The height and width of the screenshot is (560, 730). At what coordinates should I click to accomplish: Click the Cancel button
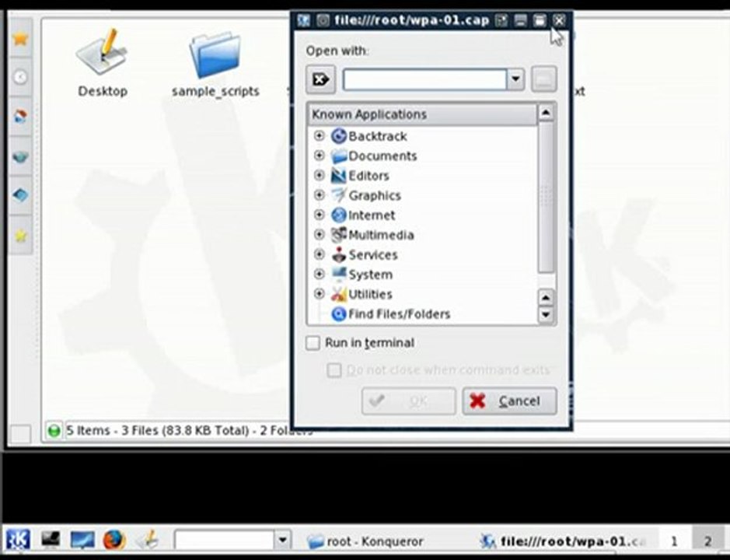click(x=509, y=401)
